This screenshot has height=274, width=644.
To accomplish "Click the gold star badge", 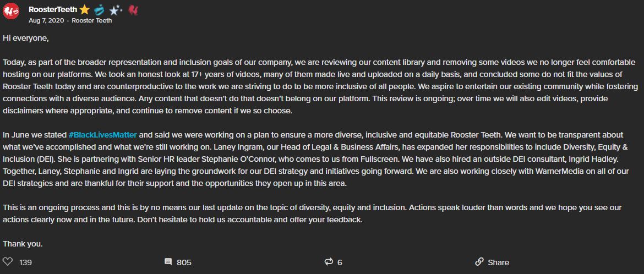I will (x=84, y=9).
